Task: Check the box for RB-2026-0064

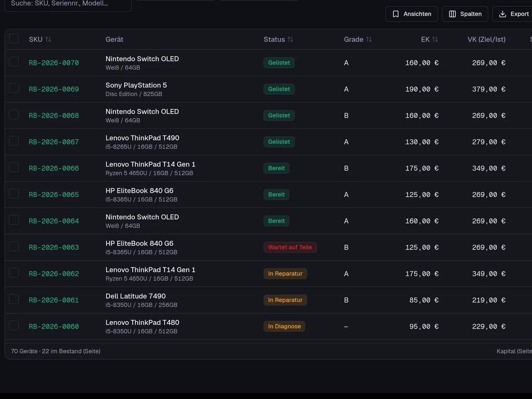Action: click(x=14, y=220)
